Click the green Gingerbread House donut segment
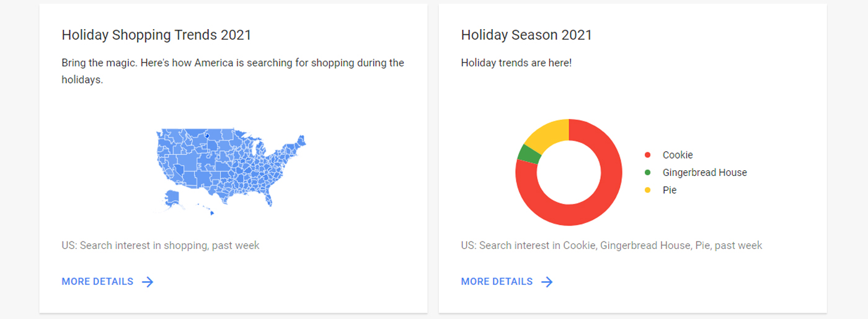This screenshot has height=319, width=868. coord(528,154)
